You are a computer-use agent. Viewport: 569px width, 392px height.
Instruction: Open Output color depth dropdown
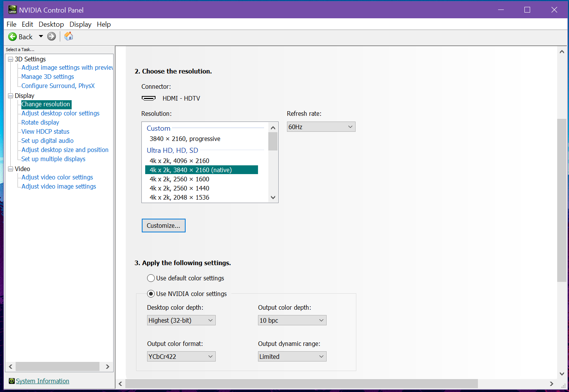[292, 320]
